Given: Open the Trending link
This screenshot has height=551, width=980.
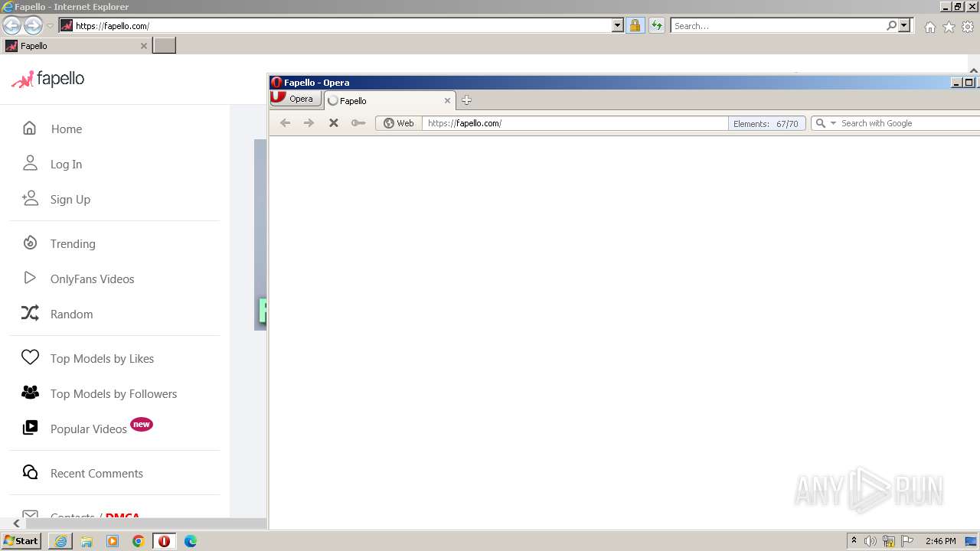Looking at the screenshot, I should (x=73, y=243).
